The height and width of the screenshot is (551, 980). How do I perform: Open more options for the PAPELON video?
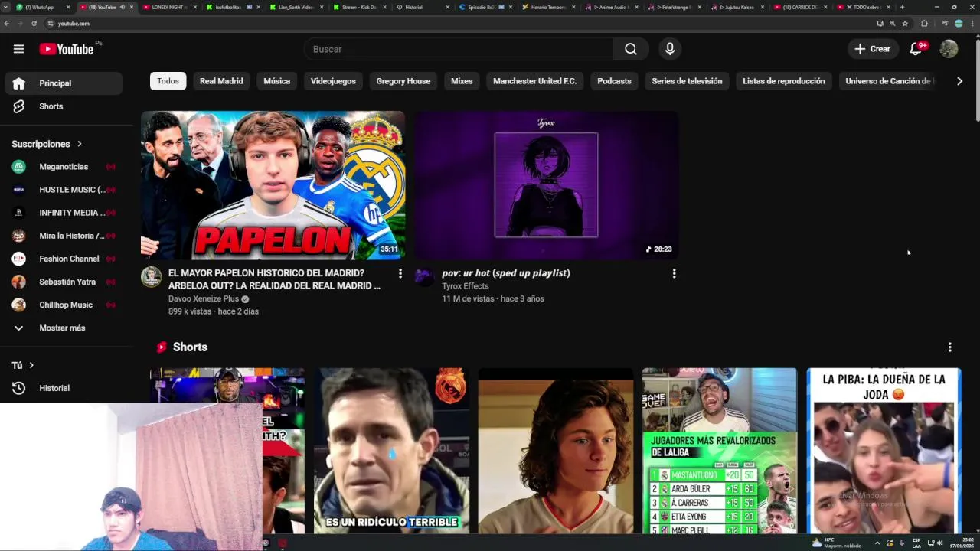[400, 273]
